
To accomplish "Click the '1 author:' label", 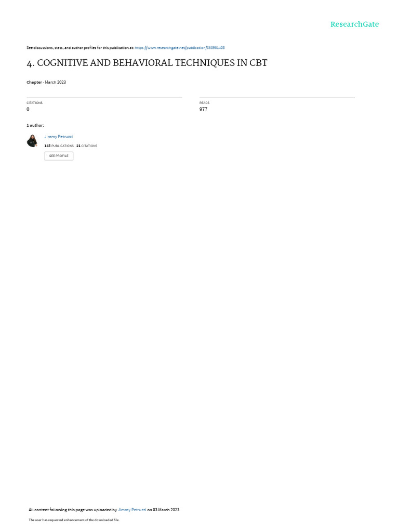I will 35,125.
